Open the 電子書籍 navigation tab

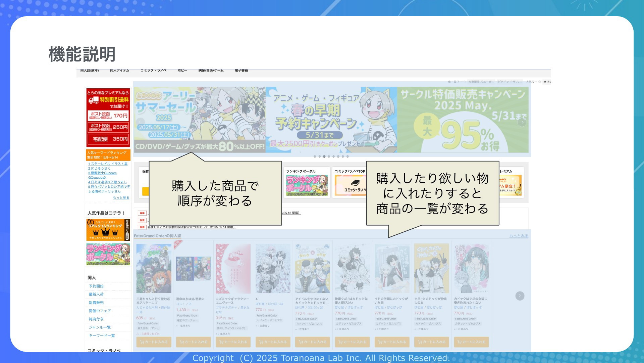(x=241, y=71)
